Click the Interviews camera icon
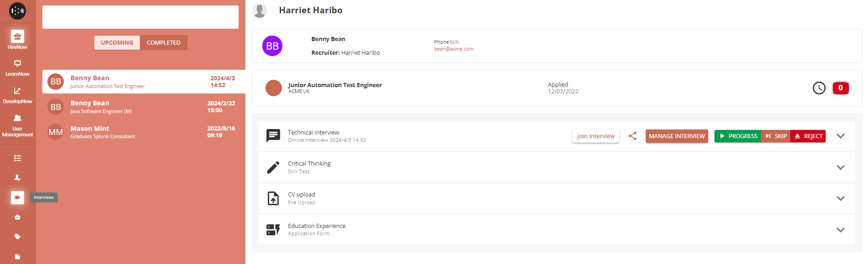 (x=17, y=197)
